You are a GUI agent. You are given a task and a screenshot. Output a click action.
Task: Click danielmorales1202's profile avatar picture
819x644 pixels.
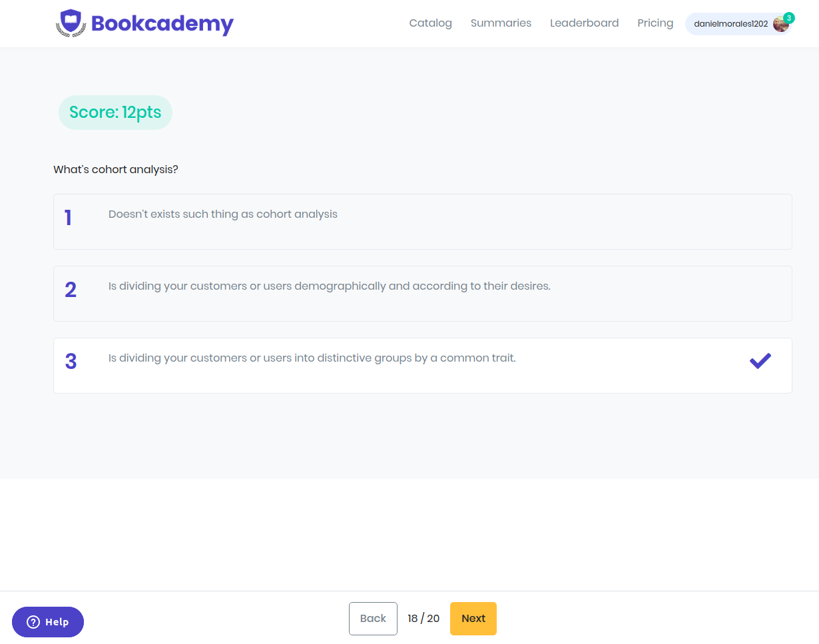(x=780, y=23)
